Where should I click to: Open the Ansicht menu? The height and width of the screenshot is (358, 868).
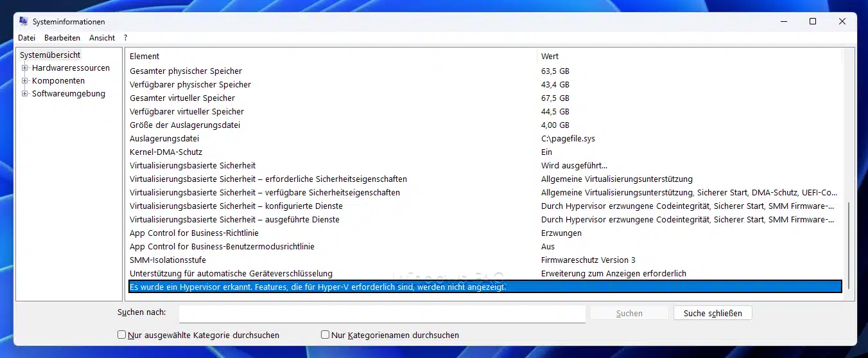point(102,38)
